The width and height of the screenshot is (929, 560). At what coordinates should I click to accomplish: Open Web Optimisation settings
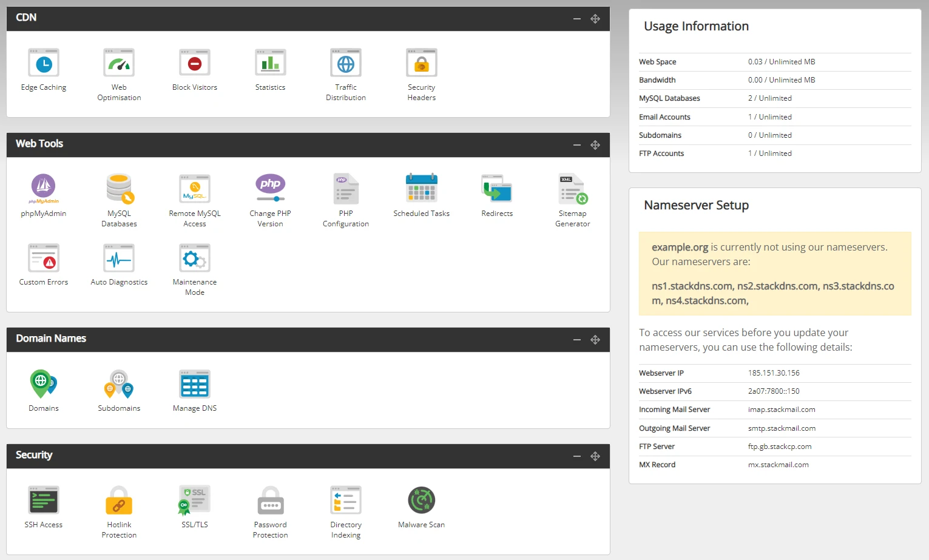[x=119, y=64]
